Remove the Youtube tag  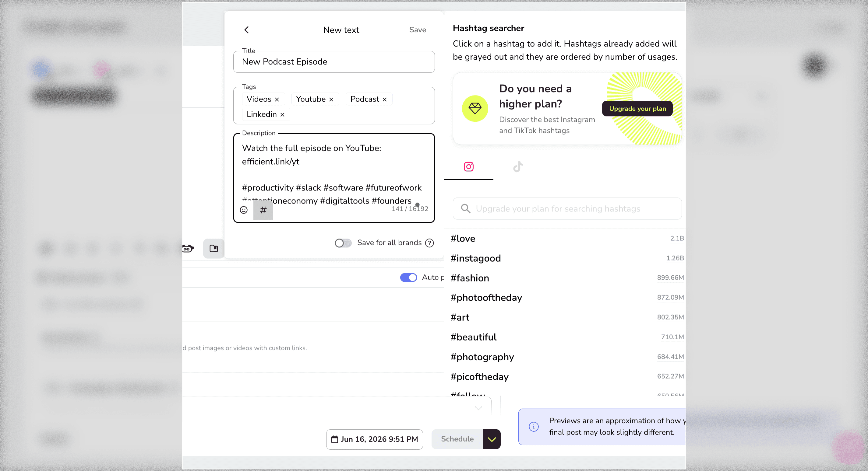(331, 99)
